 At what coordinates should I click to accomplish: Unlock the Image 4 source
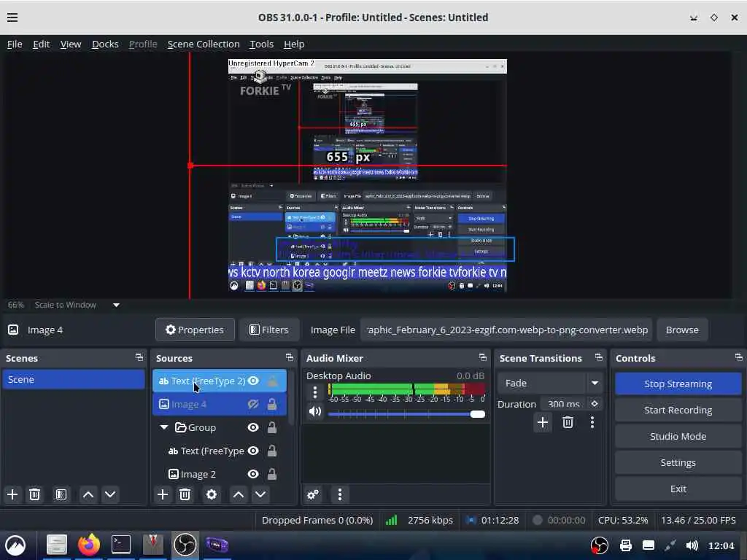click(x=272, y=404)
